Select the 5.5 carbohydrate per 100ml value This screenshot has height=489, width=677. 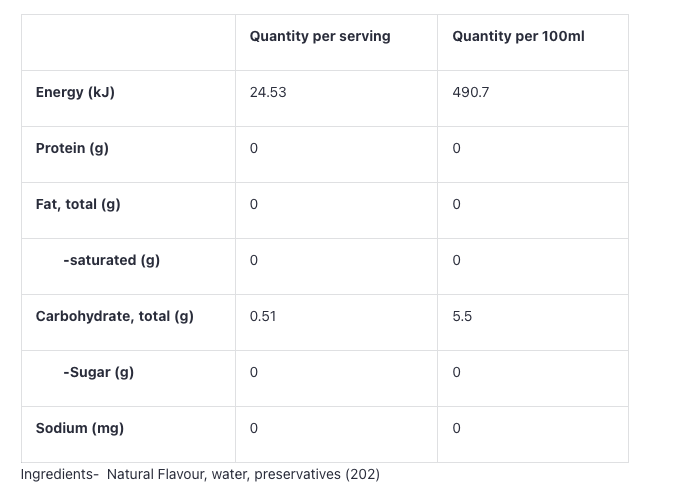coord(462,316)
